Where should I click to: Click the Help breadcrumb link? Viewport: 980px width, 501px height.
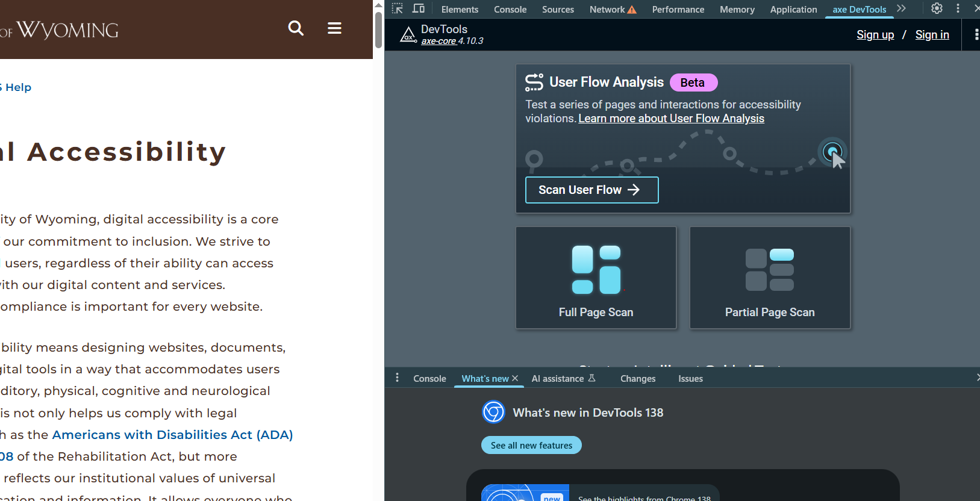click(x=18, y=87)
